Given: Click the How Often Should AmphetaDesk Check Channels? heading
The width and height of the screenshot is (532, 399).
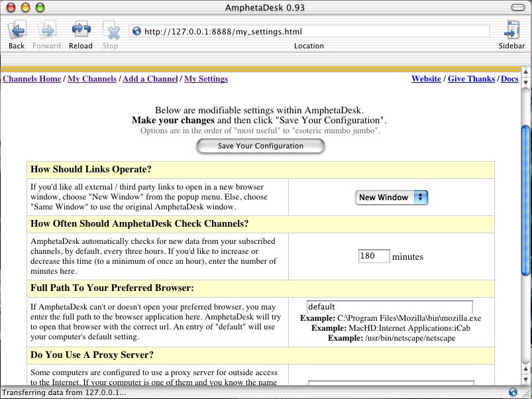Looking at the screenshot, I should point(139,223).
